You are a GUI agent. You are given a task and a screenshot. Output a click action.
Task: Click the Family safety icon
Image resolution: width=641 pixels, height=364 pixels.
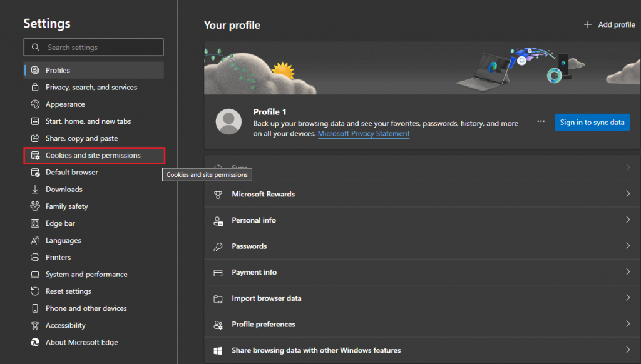pyautogui.click(x=35, y=206)
